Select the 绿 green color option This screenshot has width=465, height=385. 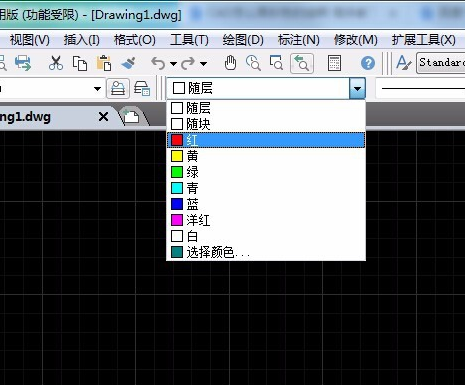pos(266,172)
